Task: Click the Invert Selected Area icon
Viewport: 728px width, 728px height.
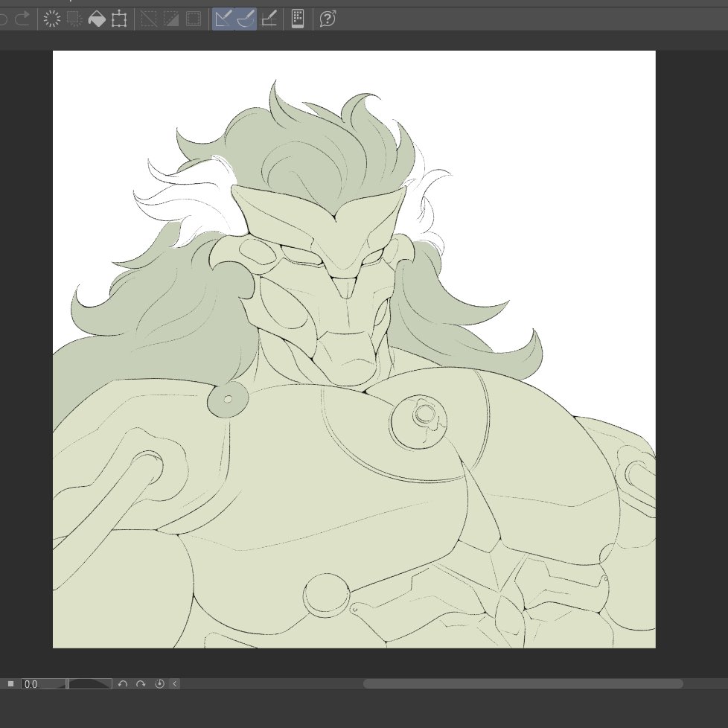Action: 171,19
